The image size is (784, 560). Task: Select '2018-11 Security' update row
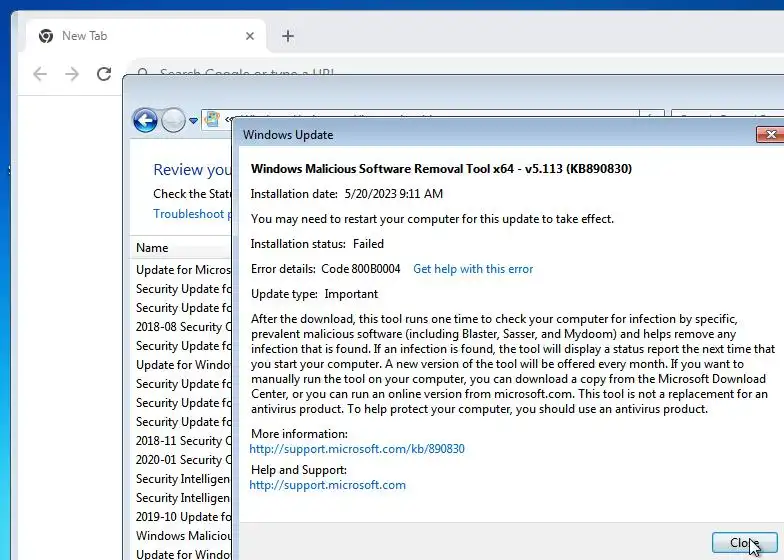(x=183, y=441)
